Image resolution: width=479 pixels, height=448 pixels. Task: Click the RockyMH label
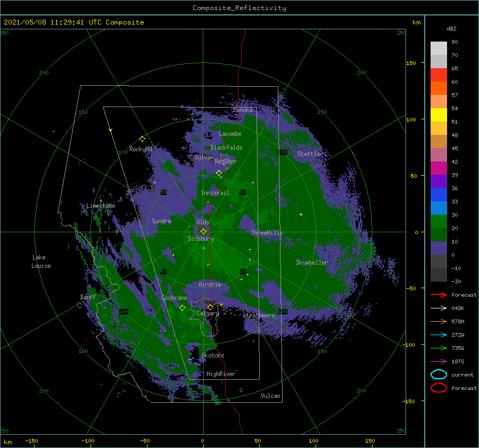point(141,149)
